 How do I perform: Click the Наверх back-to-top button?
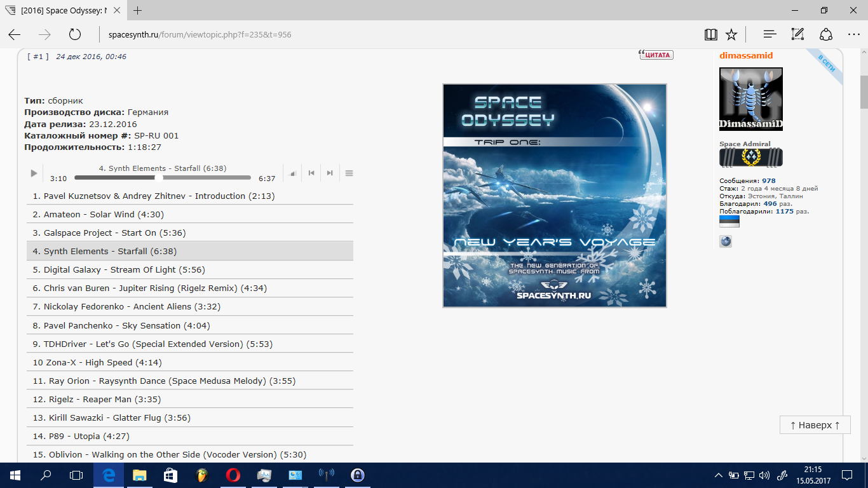click(x=815, y=425)
